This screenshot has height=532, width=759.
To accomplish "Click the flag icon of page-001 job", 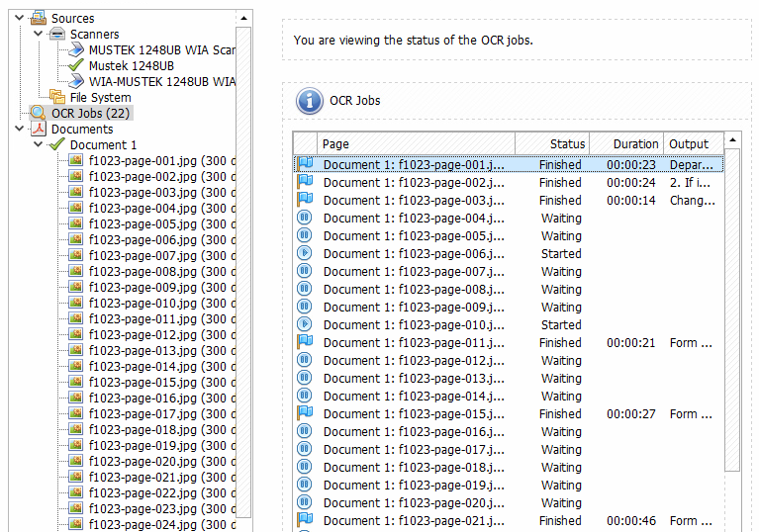I will coord(305,163).
